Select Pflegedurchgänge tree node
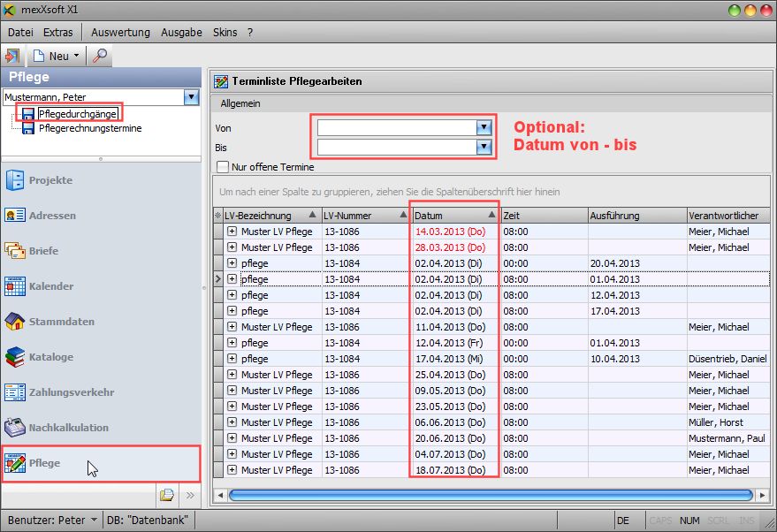The width and height of the screenshot is (777, 532). click(x=78, y=114)
